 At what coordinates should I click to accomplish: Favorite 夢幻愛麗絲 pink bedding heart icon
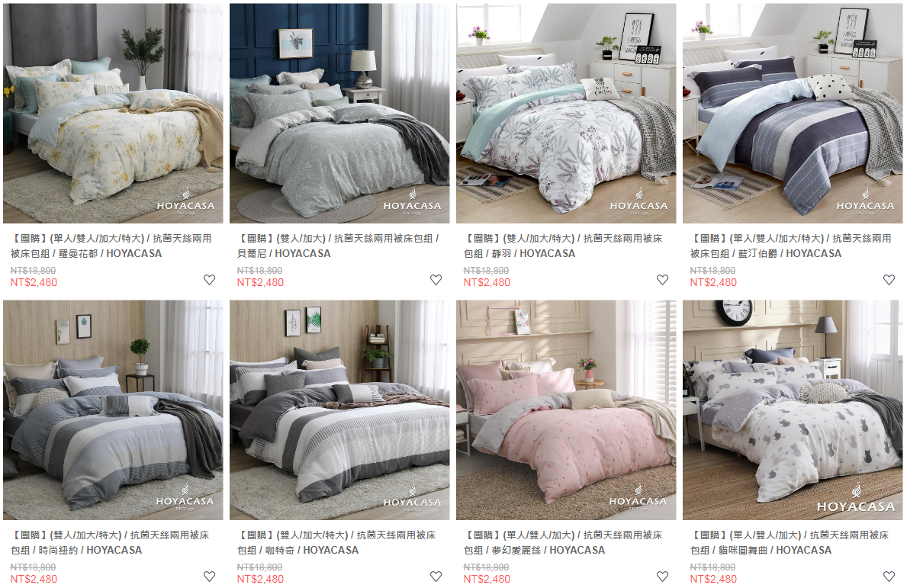pos(662,577)
